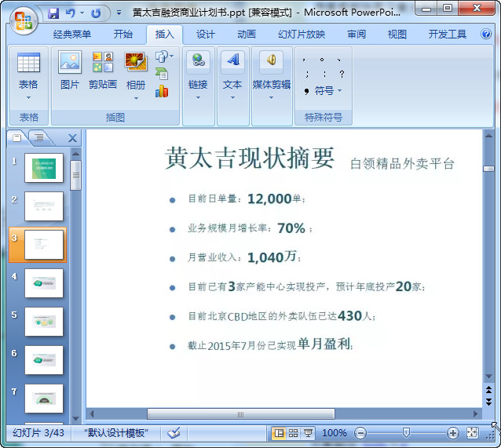Open the 幻灯片放映 tab
Viewport: 501px width, 448px height.
[x=302, y=35]
